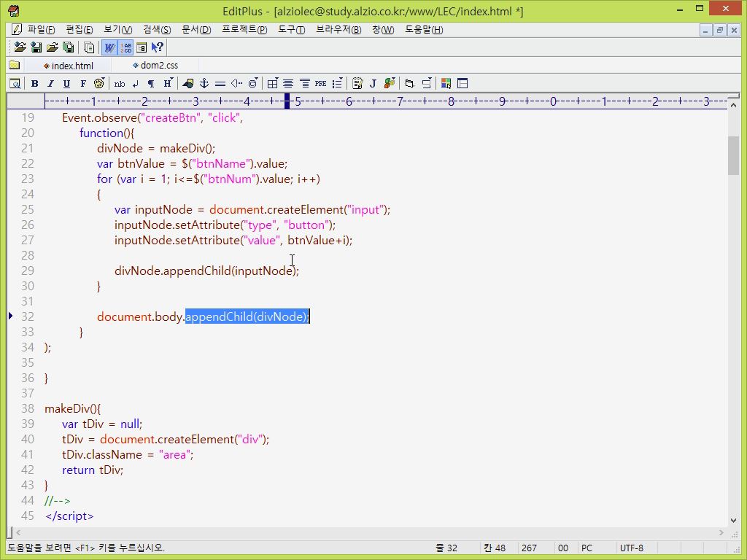Insert horizontal rule icon
The width and height of the screenshot is (747, 560).
click(220, 84)
